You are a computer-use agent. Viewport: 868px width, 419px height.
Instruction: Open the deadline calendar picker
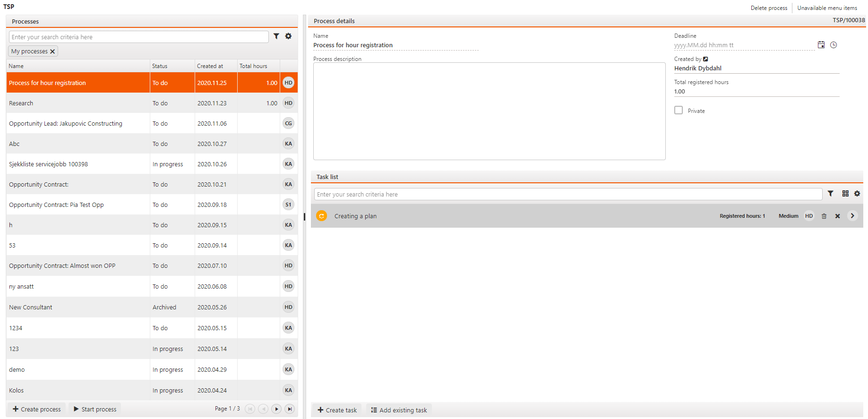click(x=821, y=45)
